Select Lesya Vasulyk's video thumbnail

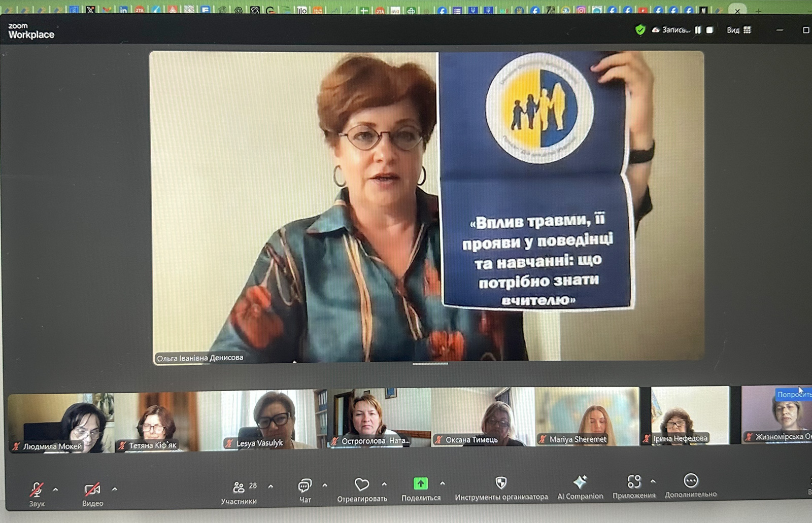click(269, 419)
